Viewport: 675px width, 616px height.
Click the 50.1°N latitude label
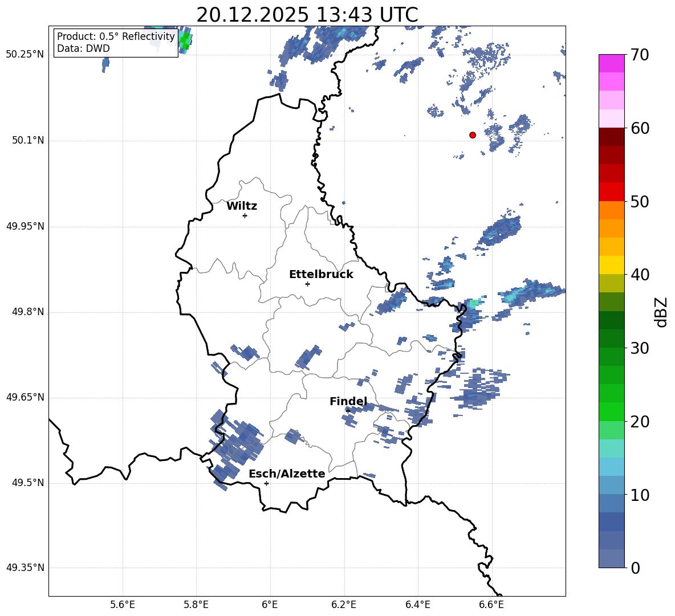coord(28,140)
